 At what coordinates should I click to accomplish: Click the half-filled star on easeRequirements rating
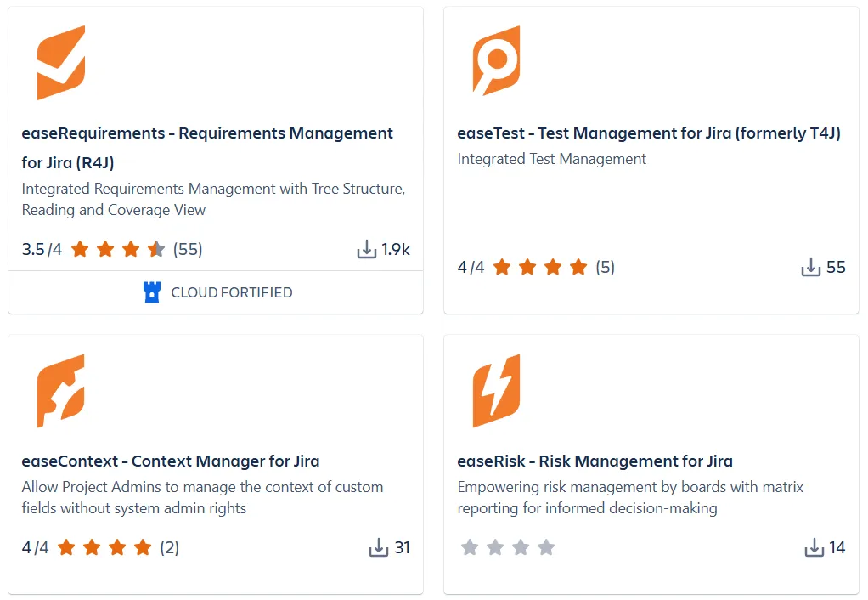(x=155, y=249)
